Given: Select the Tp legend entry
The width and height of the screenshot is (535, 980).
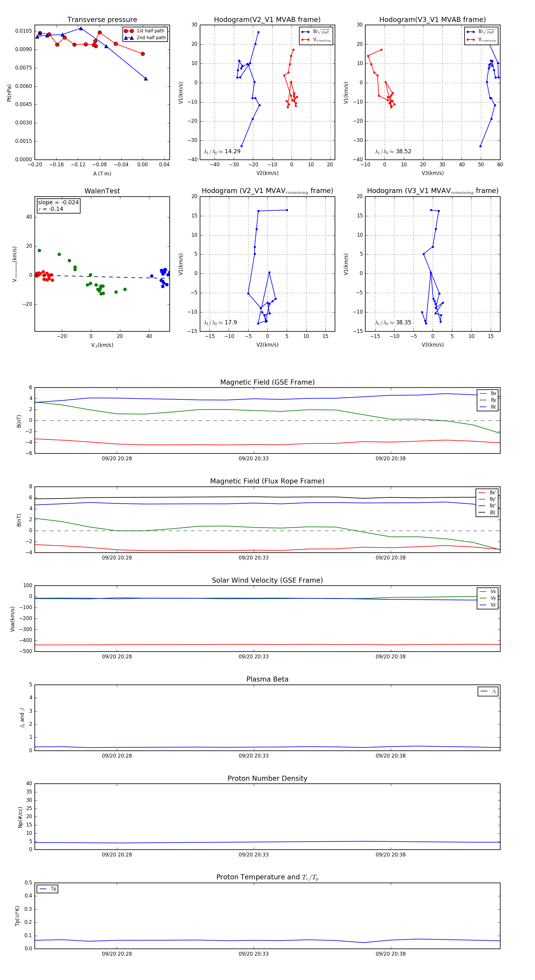Looking at the screenshot, I should (48, 889).
